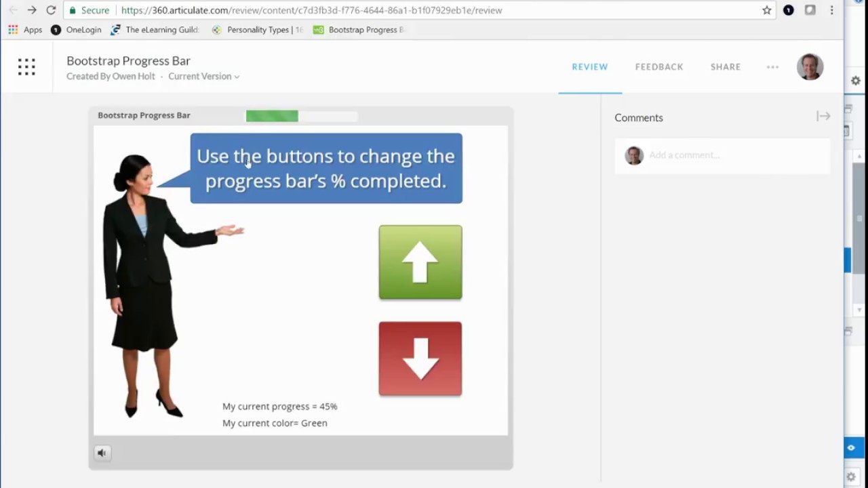Open the more options ellipsis menu
Viewport: 868px width, 488px height.
[772, 67]
